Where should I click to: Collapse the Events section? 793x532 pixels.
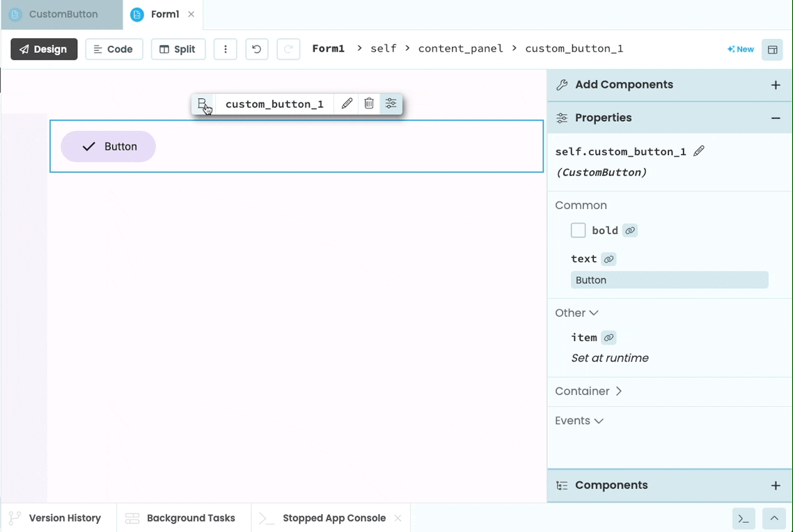(x=579, y=421)
